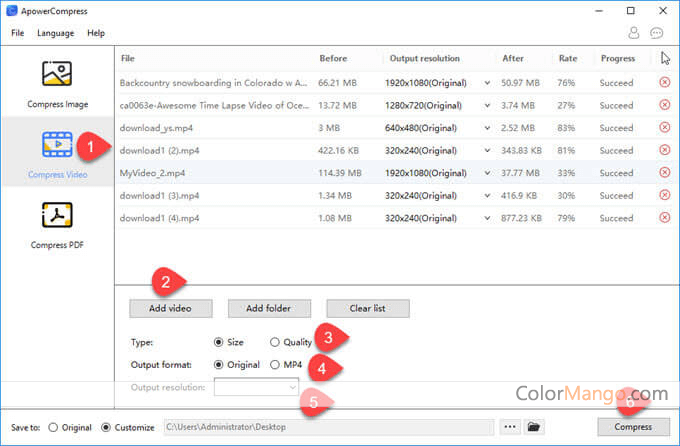Open the feedback chat bubble icon
Image resolution: width=680 pixels, height=446 pixels.
[x=657, y=33]
